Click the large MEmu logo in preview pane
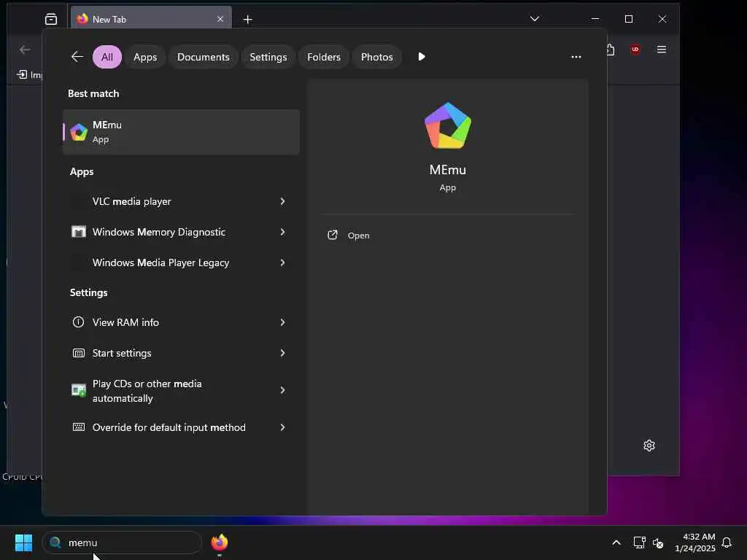Viewport: 747px width, 560px height. [447, 125]
